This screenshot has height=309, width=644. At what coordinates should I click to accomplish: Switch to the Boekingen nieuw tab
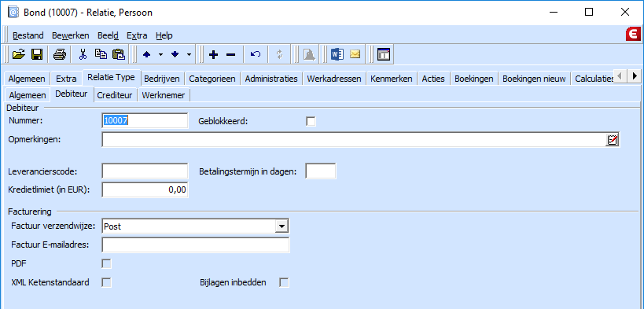coord(535,79)
